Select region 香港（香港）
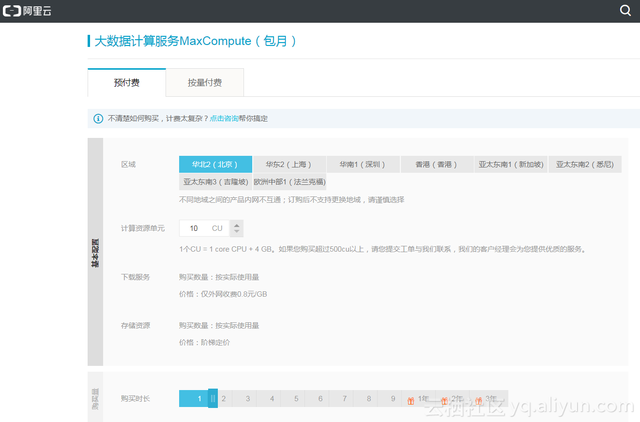The width and height of the screenshot is (640, 422). click(x=437, y=164)
